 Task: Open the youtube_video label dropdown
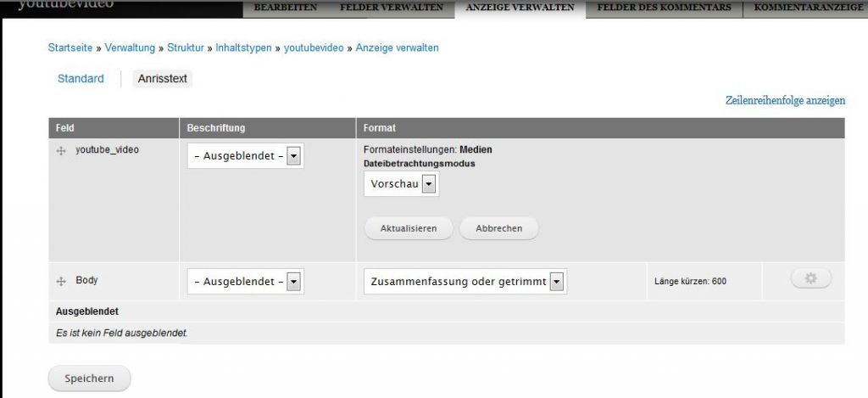[x=245, y=156]
